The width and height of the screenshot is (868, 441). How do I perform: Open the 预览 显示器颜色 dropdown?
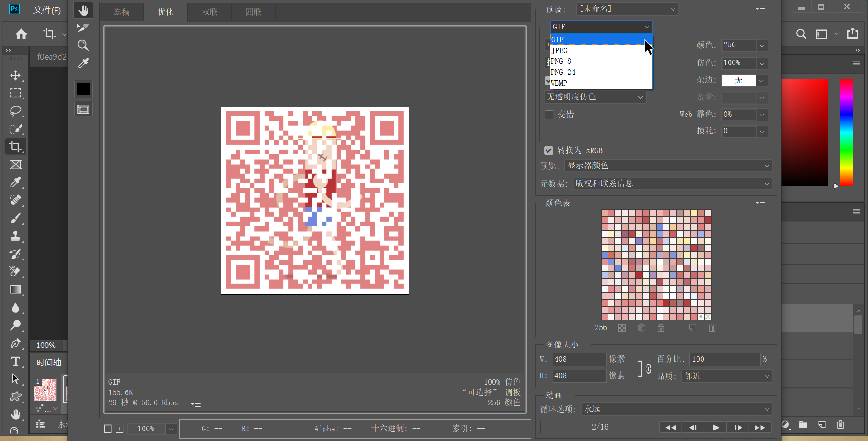coord(669,165)
